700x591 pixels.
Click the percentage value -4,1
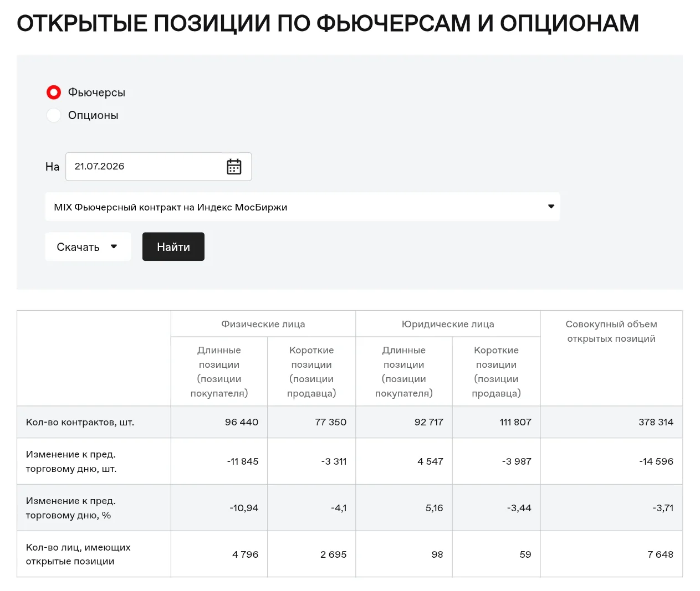pos(339,508)
